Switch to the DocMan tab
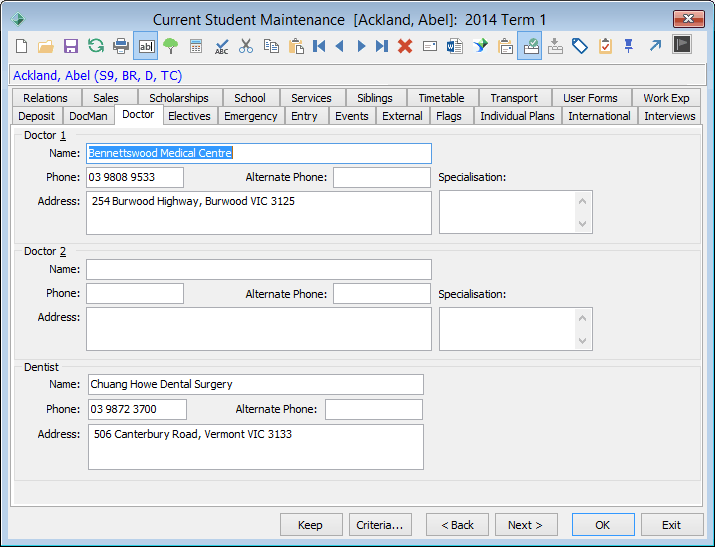 (x=88, y=116)
